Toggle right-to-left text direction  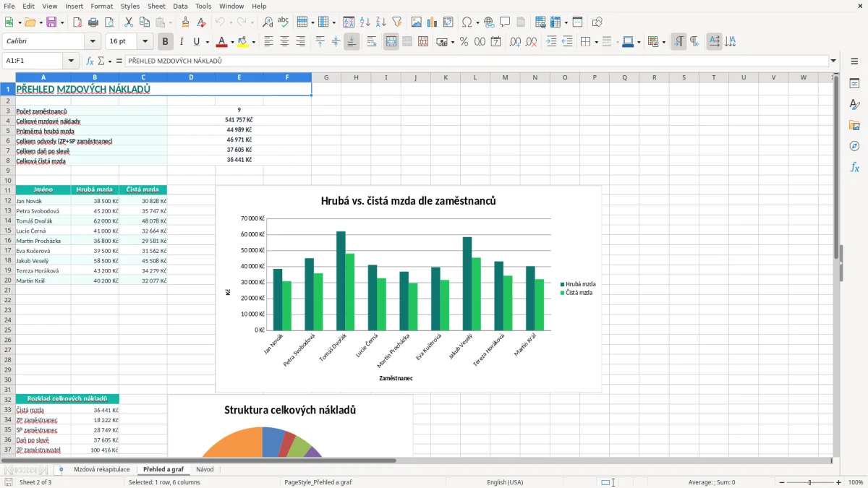click(694, 42)
